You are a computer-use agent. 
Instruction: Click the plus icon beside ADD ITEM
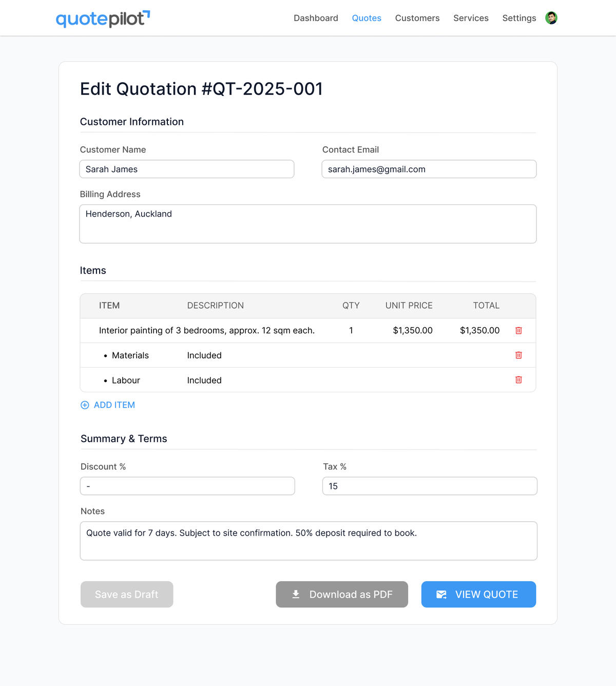point(85,405)
